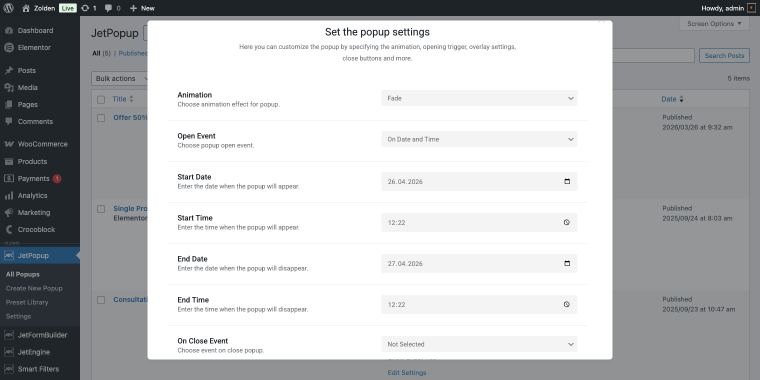Click the plus New icon
This screenshot has width=760, height=380.
(x=134, y=8)
